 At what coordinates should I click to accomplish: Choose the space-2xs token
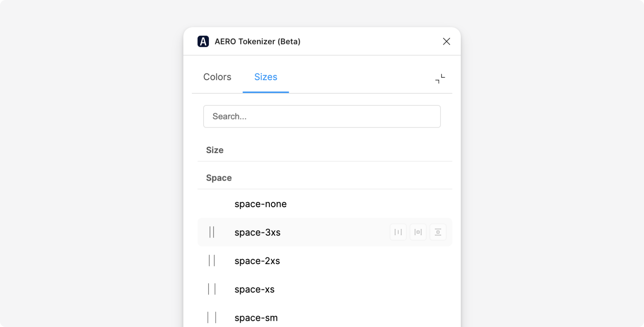(257, 261)
